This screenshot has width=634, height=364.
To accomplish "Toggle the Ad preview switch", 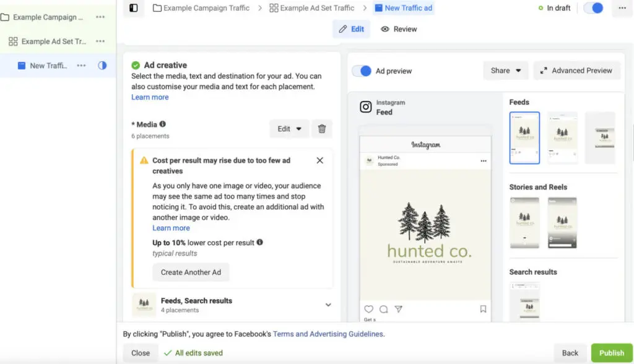I will pyautogui.click(x=362, y=71).
